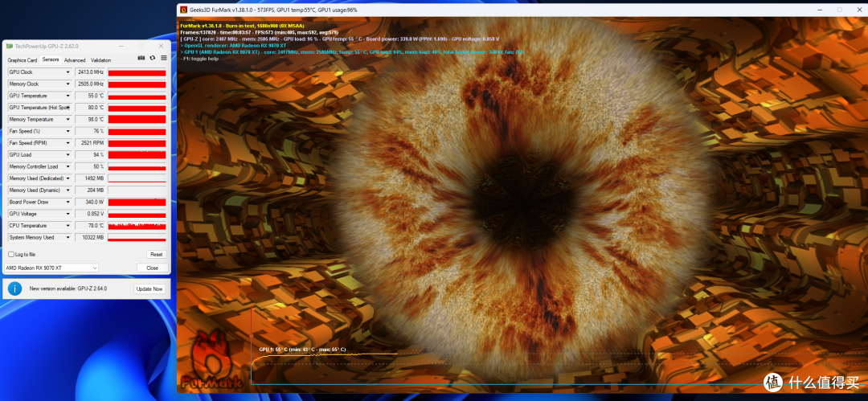Viewport: 868px width, 401px height.
Task: Click the blue info icon in update notice
Action: [14, 288]
